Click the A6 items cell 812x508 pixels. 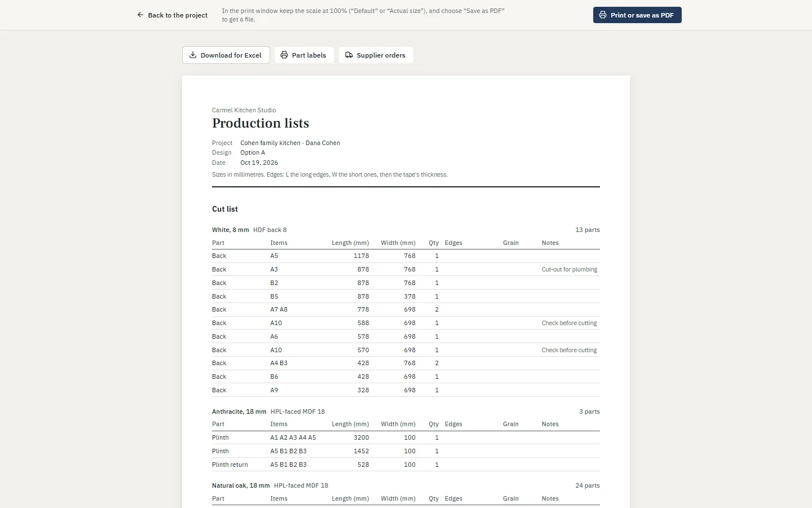274,336
